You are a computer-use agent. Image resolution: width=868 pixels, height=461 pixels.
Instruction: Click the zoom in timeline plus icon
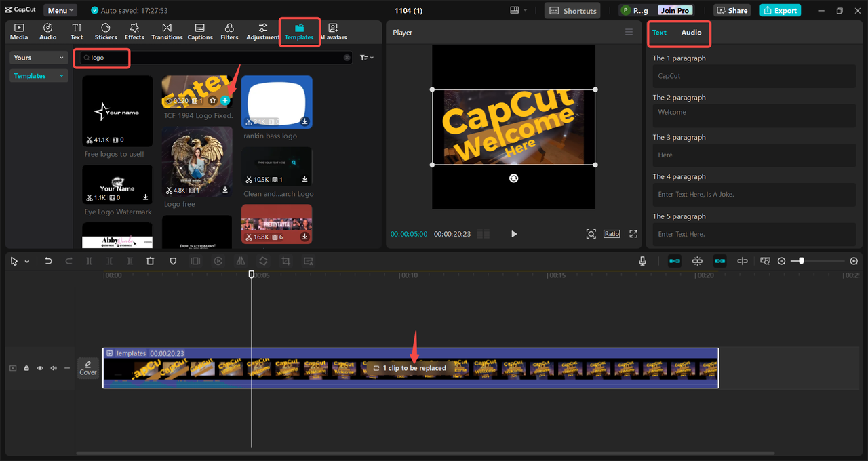[854, 261]
